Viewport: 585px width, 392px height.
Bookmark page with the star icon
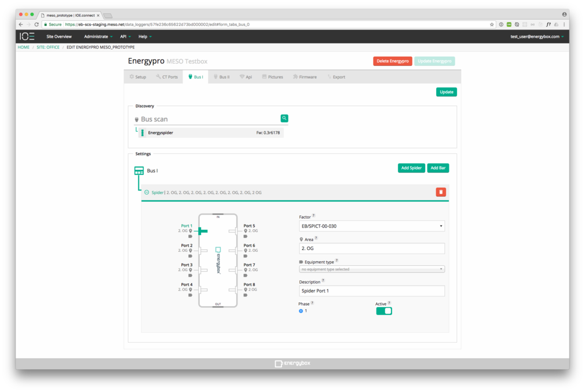tap(492, 25)
